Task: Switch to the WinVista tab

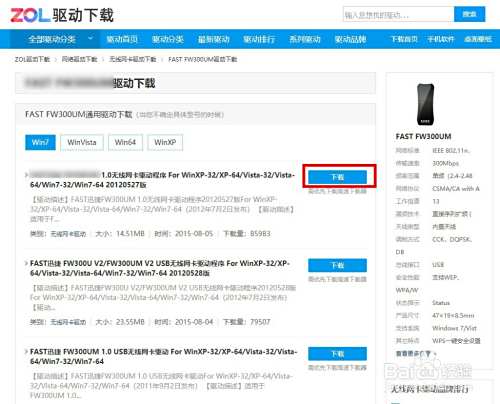Action: 82,142
